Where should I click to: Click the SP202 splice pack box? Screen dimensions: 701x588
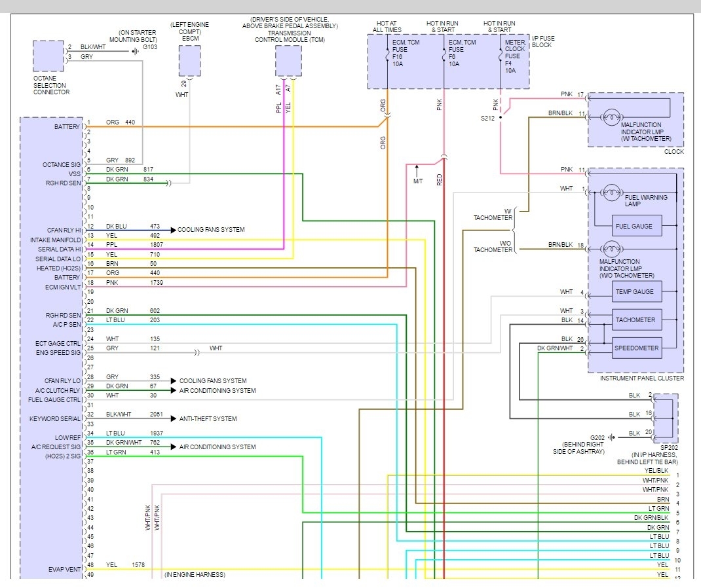coord(666,418)
